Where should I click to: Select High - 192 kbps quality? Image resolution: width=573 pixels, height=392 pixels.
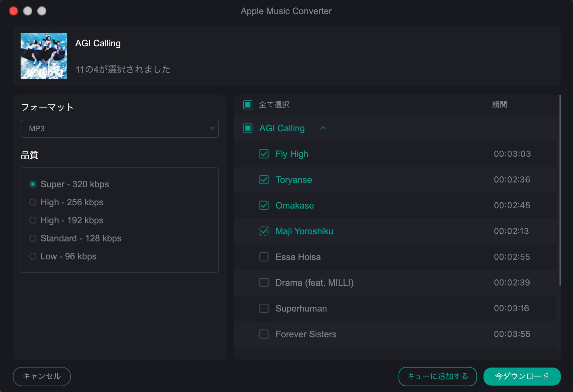33,220
